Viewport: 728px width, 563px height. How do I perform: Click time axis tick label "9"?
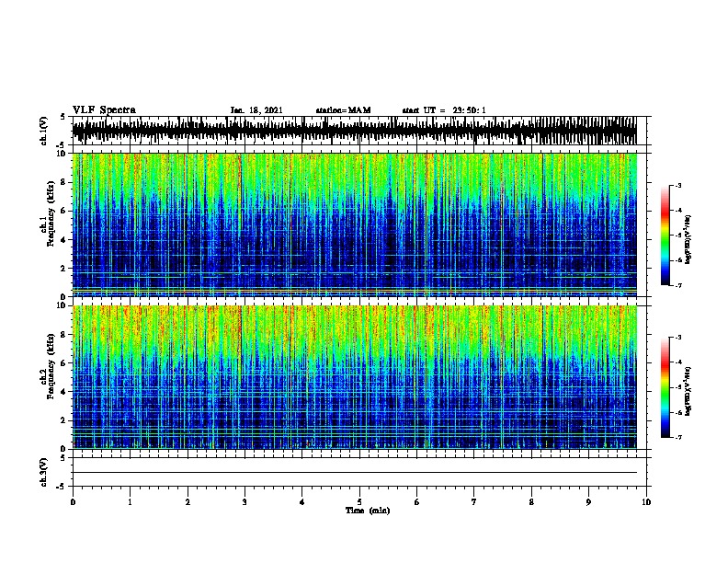click(x=588, y=502)
